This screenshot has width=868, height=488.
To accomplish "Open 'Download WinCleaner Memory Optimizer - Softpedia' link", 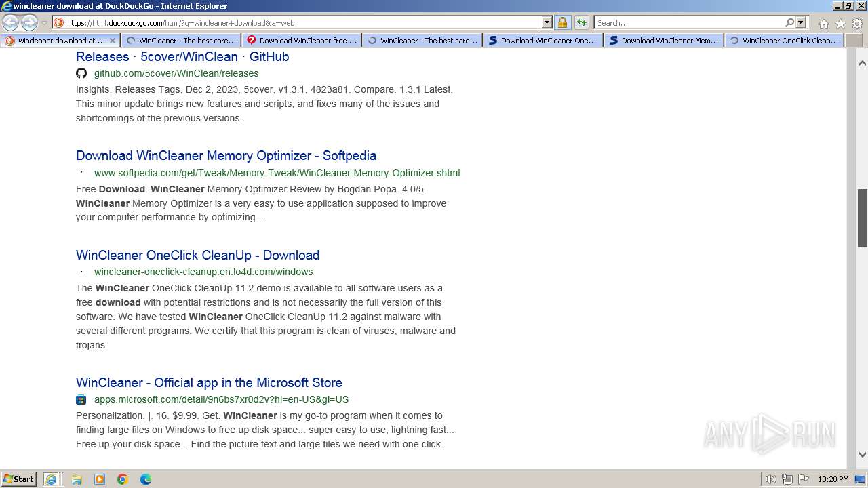I will [x=226, y=155].
